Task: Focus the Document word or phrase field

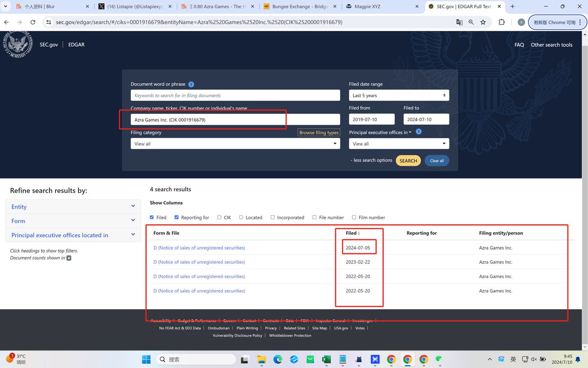Action: (235, 95)
